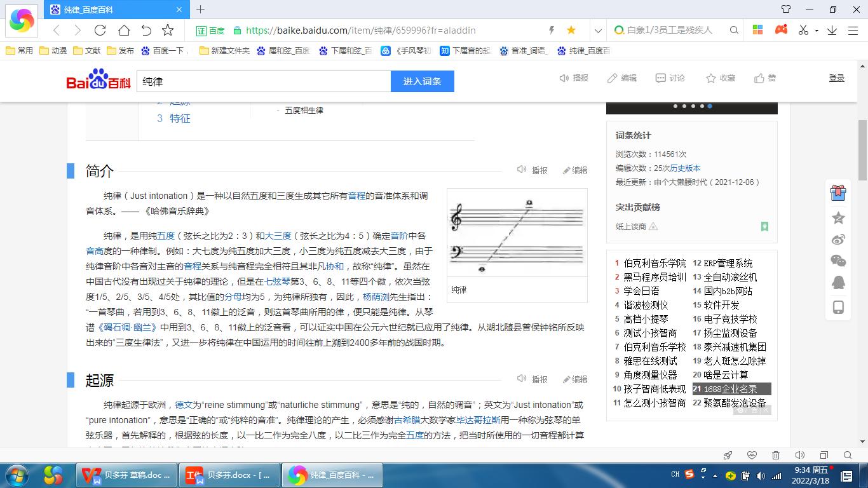Open a new tab with plus button
This screenshot has width=868, height=488.
click(x=200, y=9)
